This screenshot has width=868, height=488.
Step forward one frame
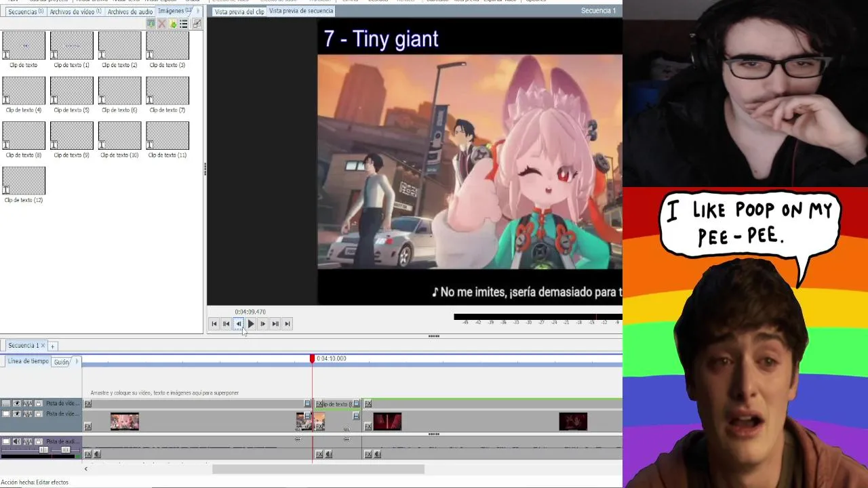[263, 324]
